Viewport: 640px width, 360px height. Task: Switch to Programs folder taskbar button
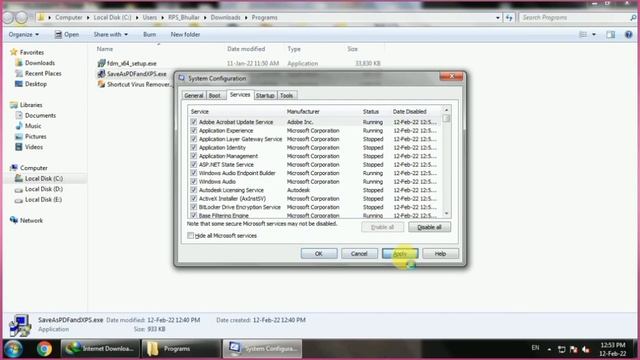point(181,349)
